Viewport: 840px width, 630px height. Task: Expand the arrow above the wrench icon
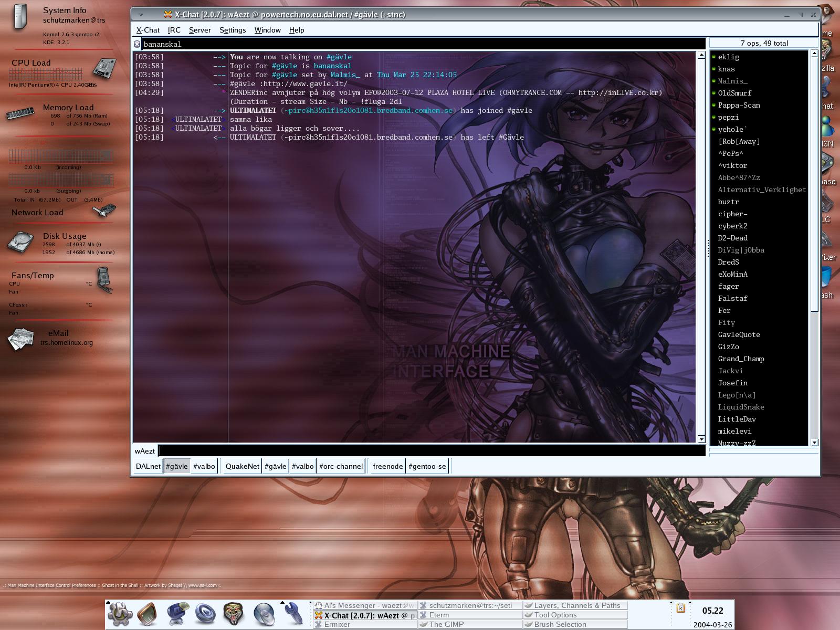click(x=282, y=603)
